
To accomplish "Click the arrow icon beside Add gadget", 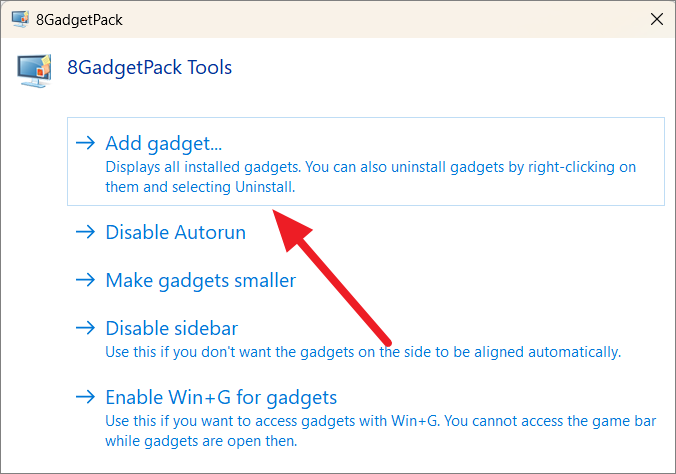I will click(85, 143).
